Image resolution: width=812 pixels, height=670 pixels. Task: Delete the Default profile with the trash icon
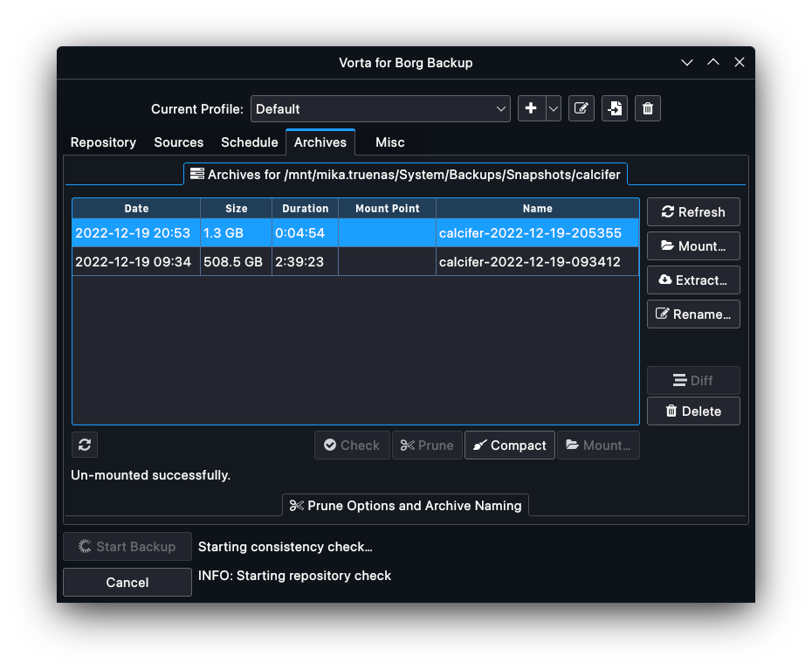(x=647, y=108)
